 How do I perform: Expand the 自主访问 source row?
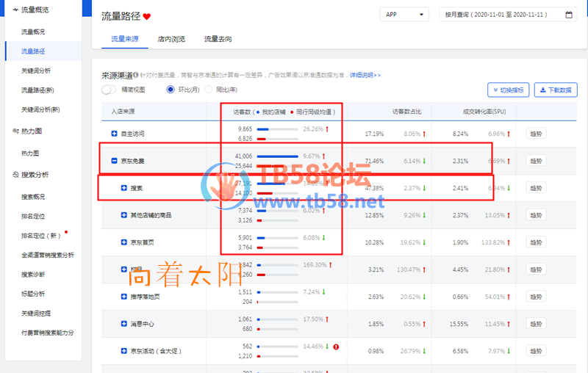(x=115, y=134)
